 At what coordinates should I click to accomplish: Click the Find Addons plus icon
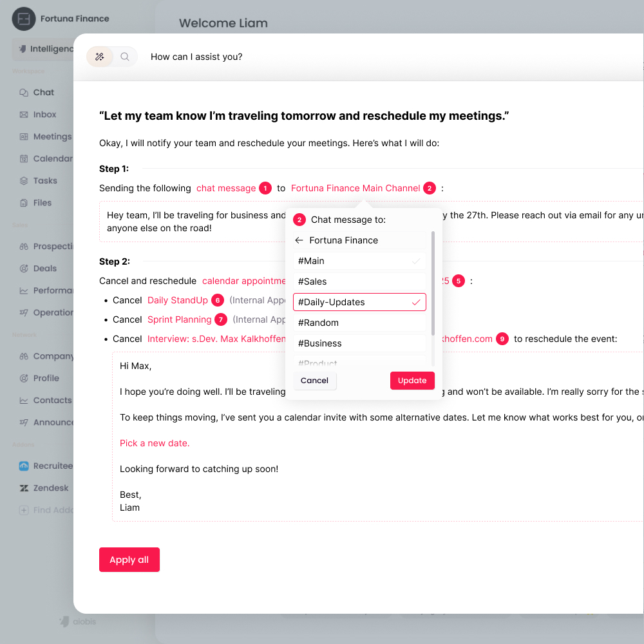pyautogui.click(x=24, y=511)
